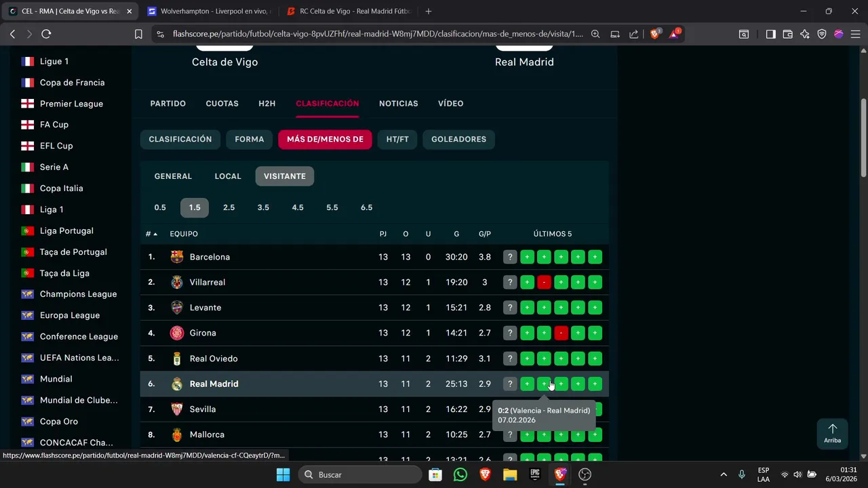Bookmark this page via bookmark icon
This screenshot has width=868, height=488.
pos(138,34)
